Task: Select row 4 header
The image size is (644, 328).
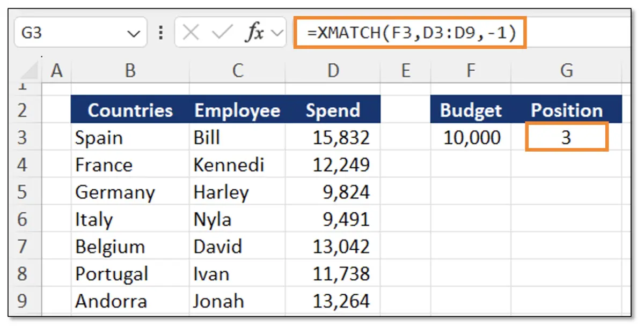Action: click(x=22, y=165)
